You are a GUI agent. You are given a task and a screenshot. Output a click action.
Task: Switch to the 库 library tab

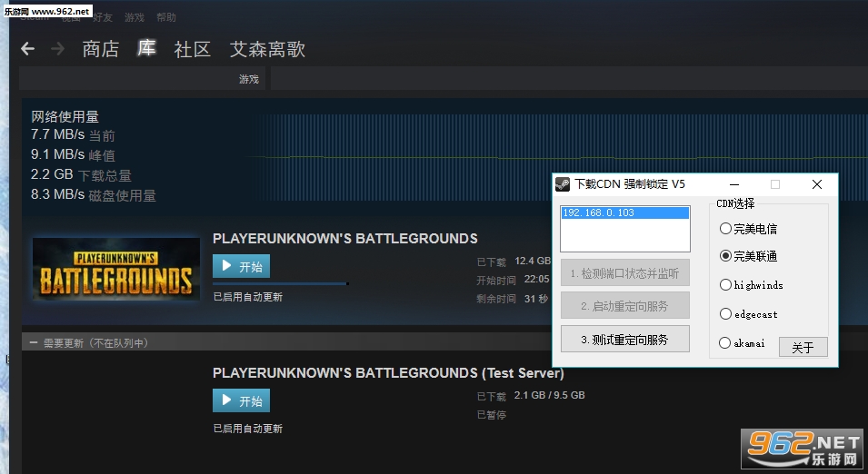pyautogui.click(x=146, y=48)
